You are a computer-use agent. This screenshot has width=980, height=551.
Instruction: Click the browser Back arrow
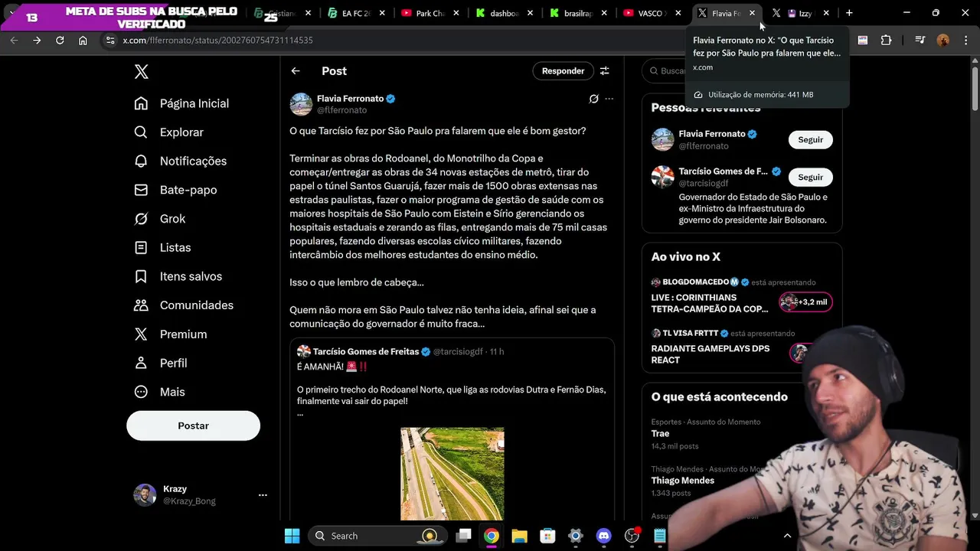14,41
